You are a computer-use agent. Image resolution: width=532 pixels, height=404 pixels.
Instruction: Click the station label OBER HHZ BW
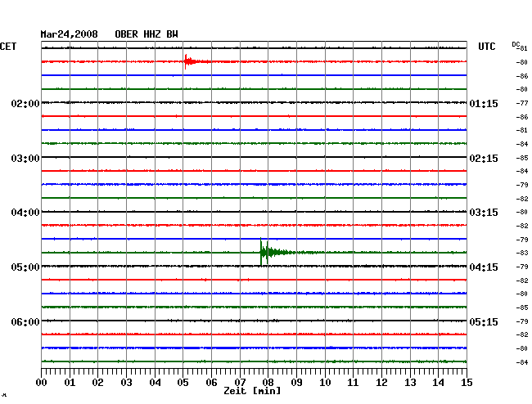(x=147, y=34)
